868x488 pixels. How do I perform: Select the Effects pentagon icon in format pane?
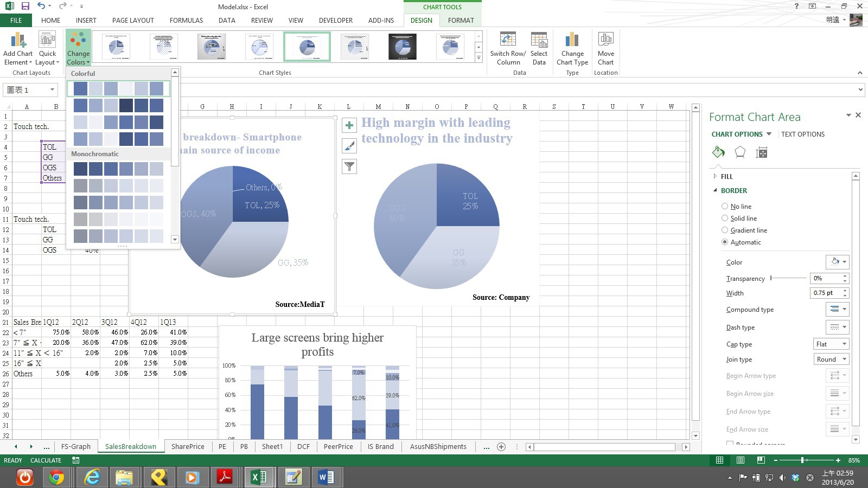click(x=739, y=153)
